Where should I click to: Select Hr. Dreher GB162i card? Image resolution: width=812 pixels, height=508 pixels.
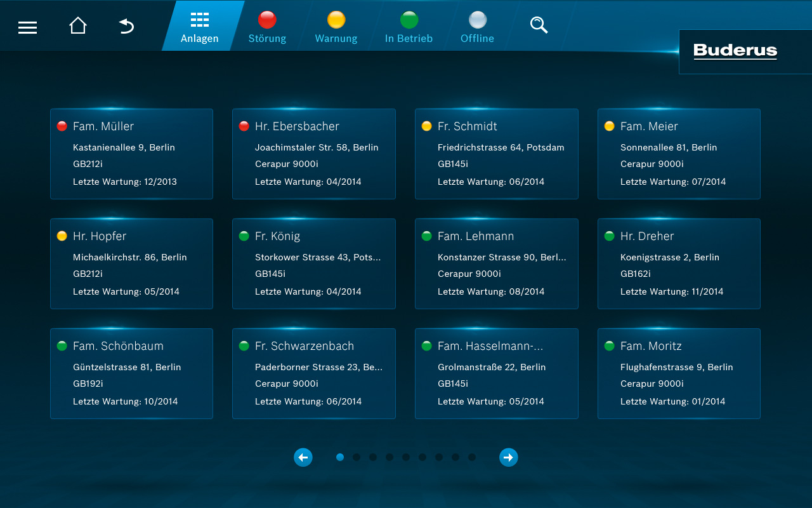click(x=679, y=264)
